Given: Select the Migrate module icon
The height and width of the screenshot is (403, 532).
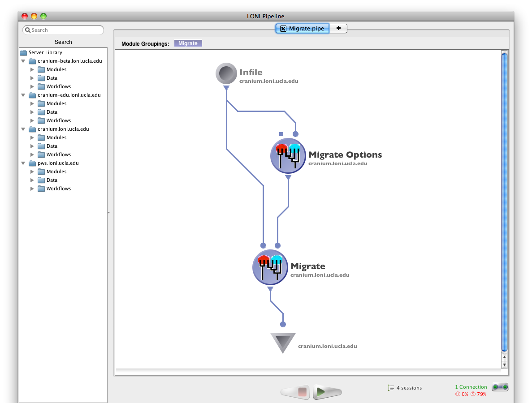Looking at the screenshot, I should [270, 267].
